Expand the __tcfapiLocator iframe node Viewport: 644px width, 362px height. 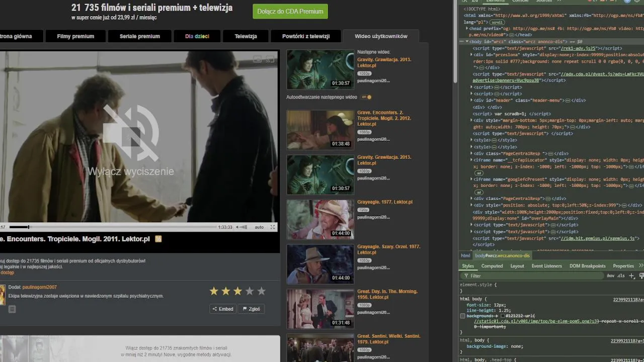[471, 160]
